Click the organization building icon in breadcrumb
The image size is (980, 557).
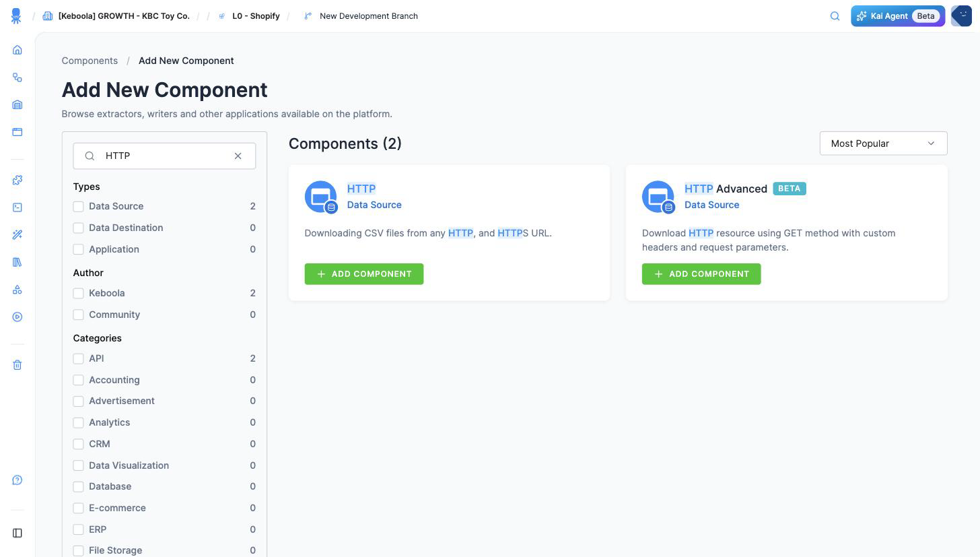click(48, 16)
